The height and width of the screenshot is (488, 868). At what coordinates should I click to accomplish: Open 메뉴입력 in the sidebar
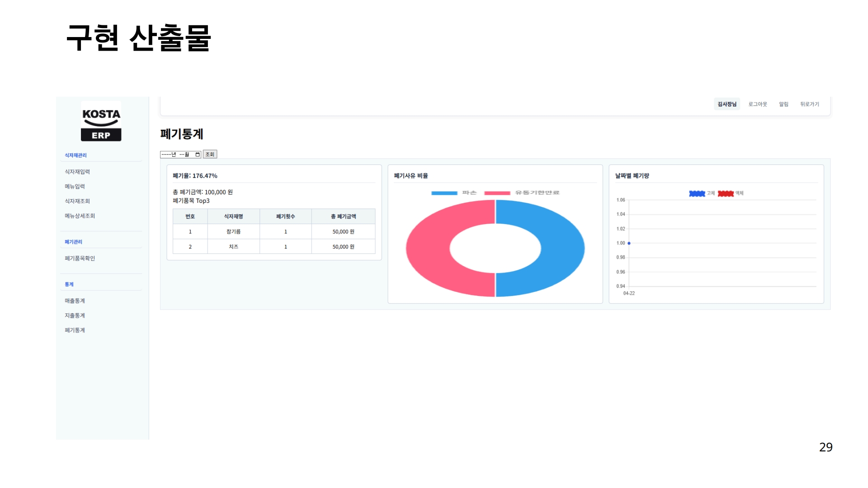click(75, 187)
